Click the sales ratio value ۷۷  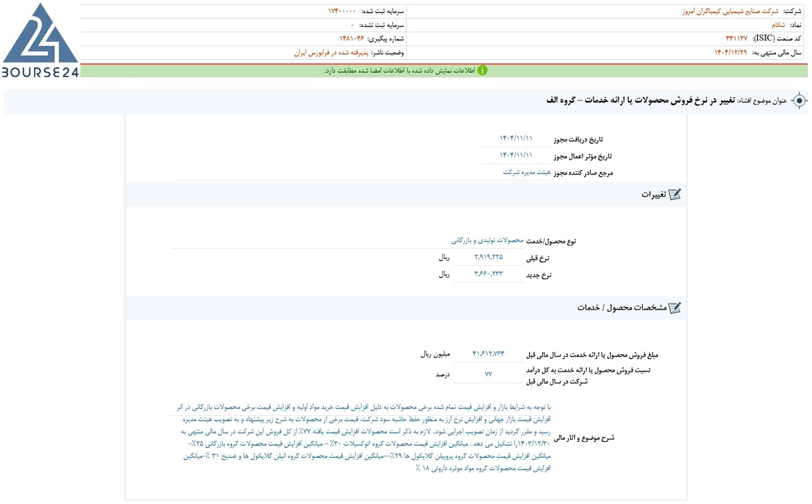[488, 374]
